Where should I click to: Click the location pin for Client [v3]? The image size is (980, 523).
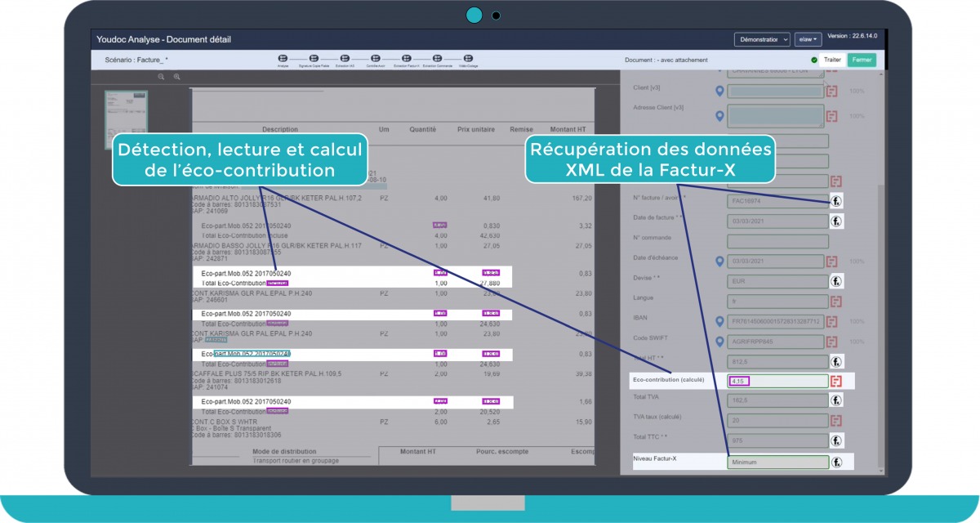[719, 92]
